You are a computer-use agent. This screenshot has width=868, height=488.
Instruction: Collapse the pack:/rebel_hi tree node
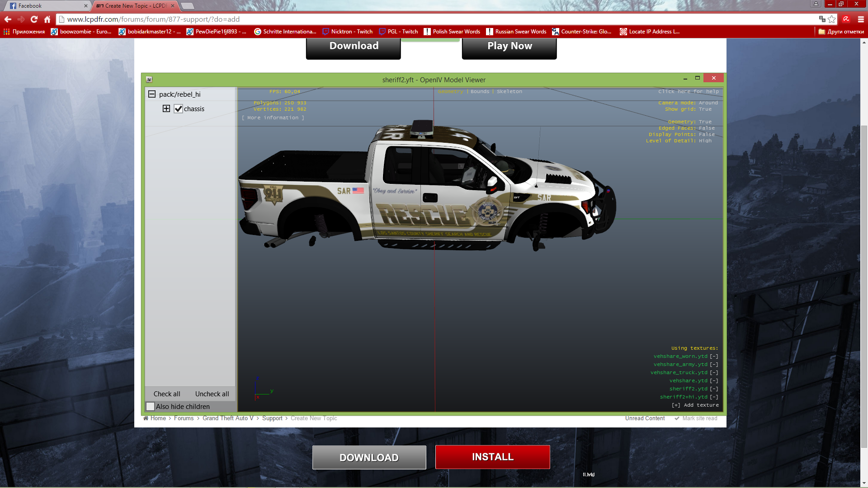(152, 94)
